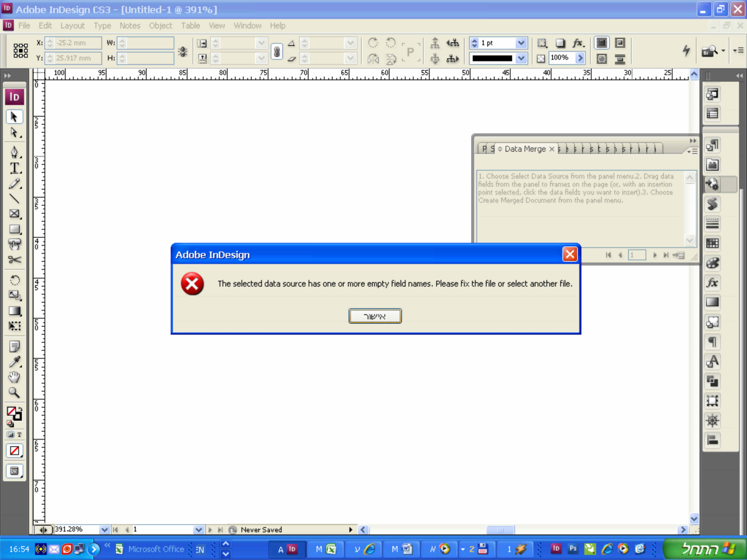Open the zoom level 391.28% dropdown

pos(104,530)
